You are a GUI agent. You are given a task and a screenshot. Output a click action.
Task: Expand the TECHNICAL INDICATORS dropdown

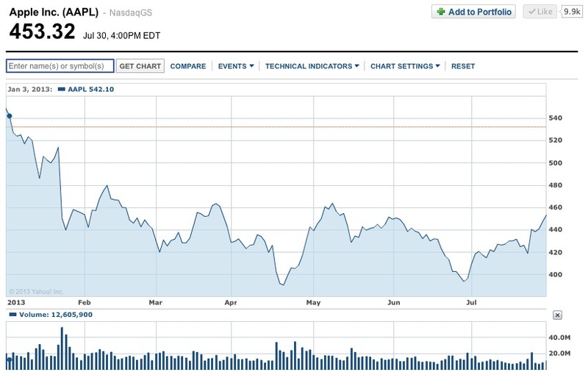(312, 66)
